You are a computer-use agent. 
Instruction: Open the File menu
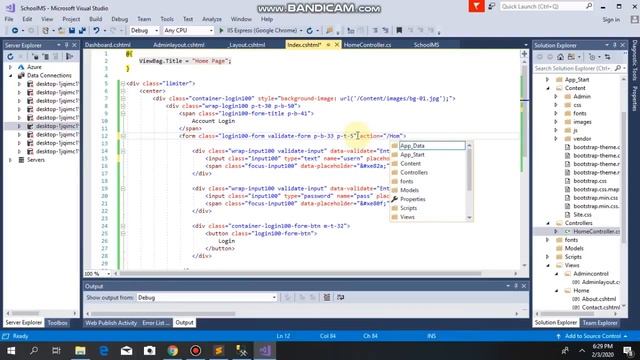click(9, 19)
